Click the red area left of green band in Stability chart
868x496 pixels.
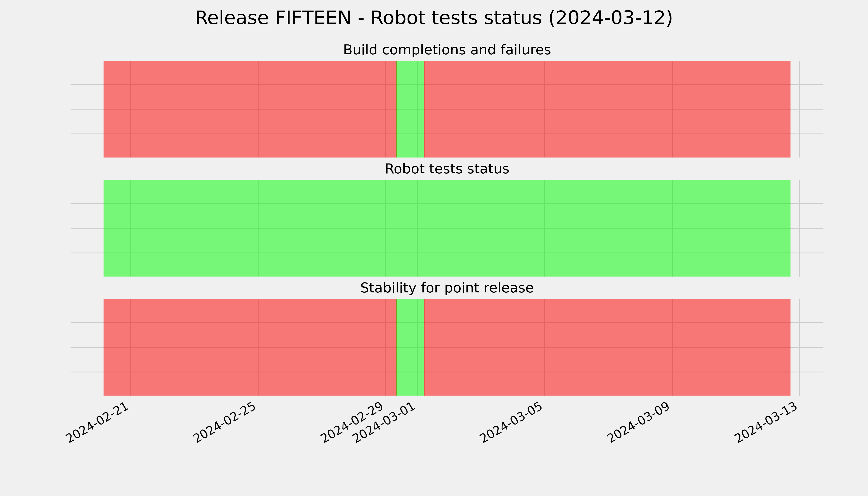pyautogui.click(x=250, y=347)
